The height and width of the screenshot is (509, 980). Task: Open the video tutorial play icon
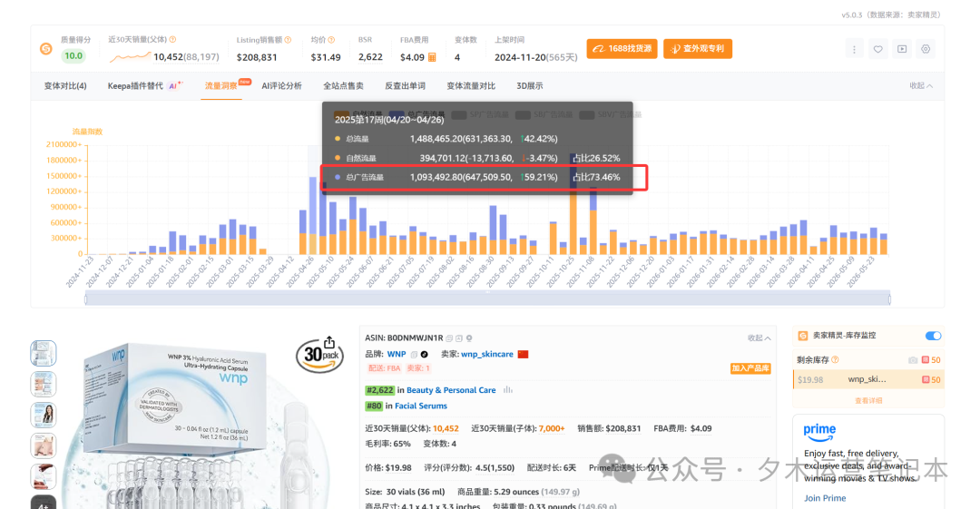coord(902,49)
